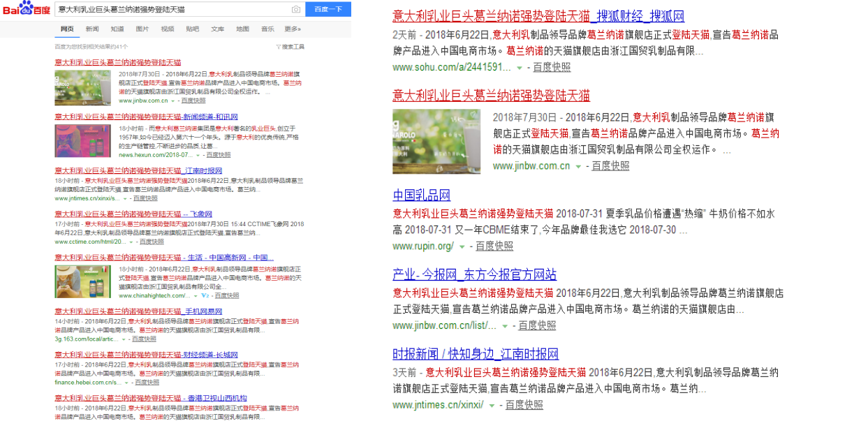
Task: Expand arrow beside finance.hebei.com.cn URL
Action: [x=126, y=383]
